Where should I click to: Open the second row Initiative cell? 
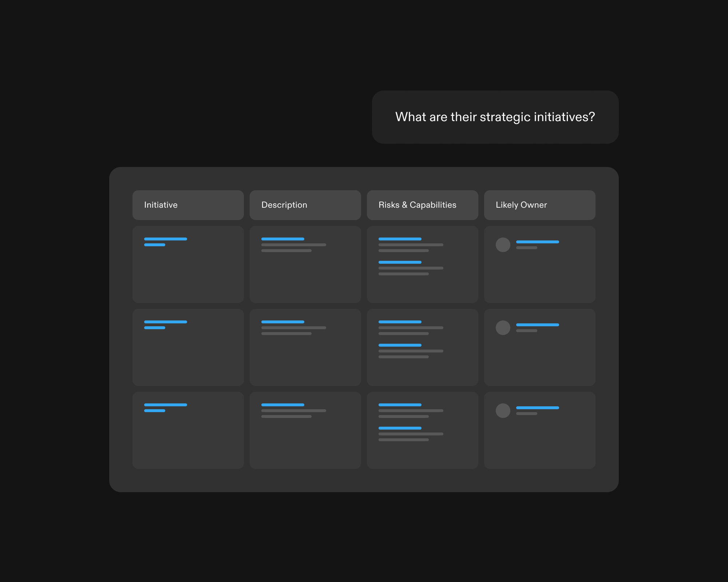[x=188, y=347]
